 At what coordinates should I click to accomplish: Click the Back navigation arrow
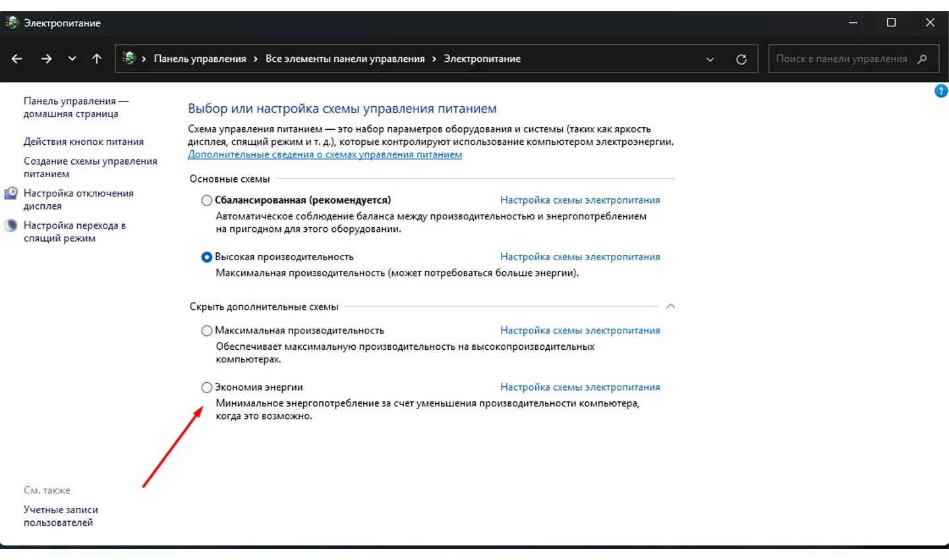click(x=17, y=59)
